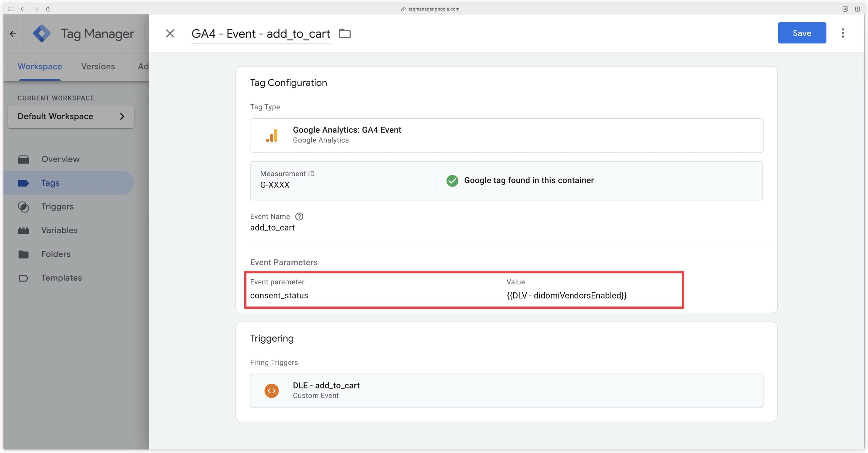The height and width of the screenshot is (453, 868).
Task: Reload the page with the refresh icon
Action: (48, 9)
